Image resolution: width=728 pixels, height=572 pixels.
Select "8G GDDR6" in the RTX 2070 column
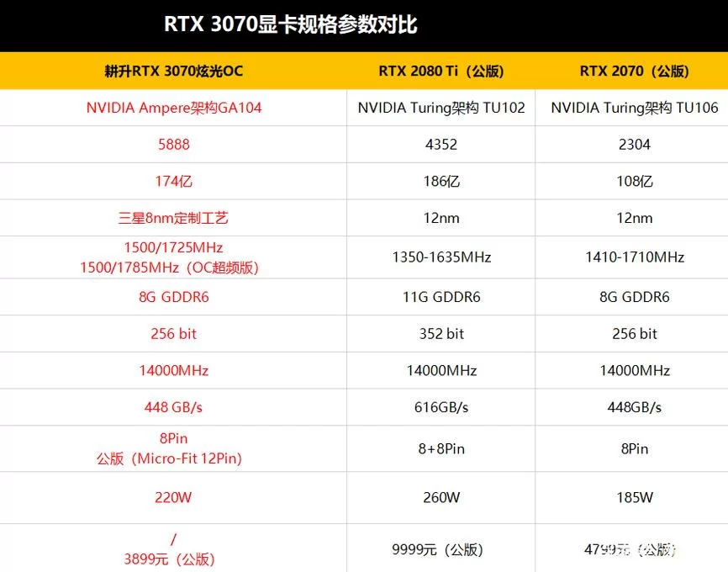click(x=634, y=297)
